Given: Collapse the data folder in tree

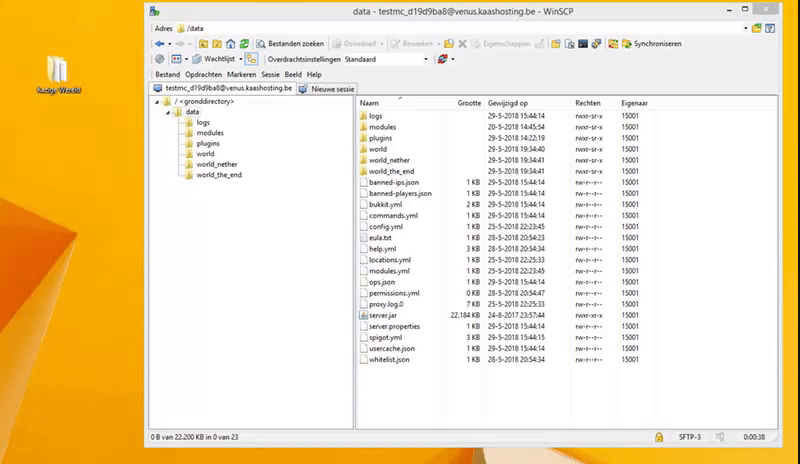Looking at the screenshot, I should pos(167,112).
